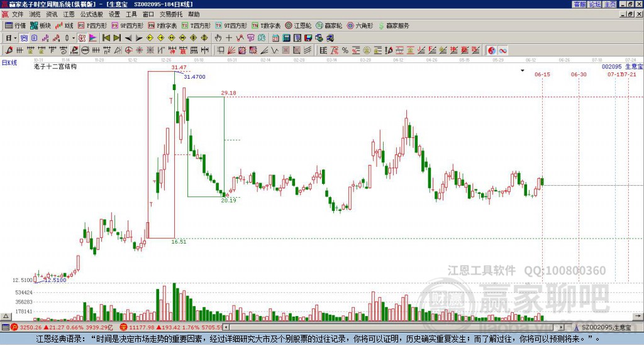The height and width of the screenshot is (345, 644).
Task: Open the 文件 menu
Action: [x=18, y=14]
